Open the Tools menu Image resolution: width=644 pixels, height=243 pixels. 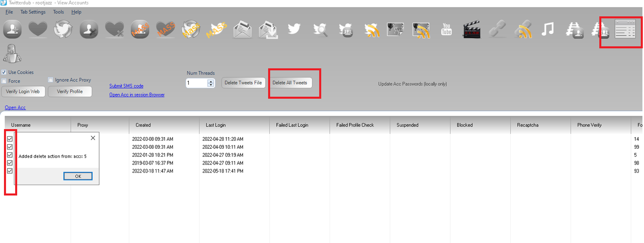point(58,12)
